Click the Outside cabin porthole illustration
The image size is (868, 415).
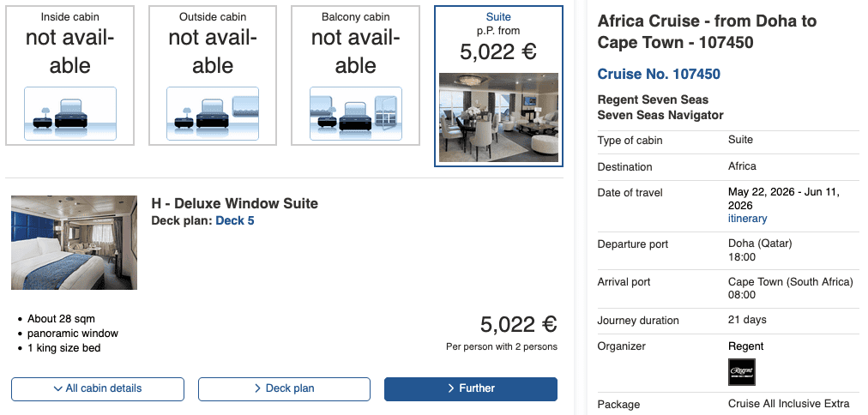[213, 113]
